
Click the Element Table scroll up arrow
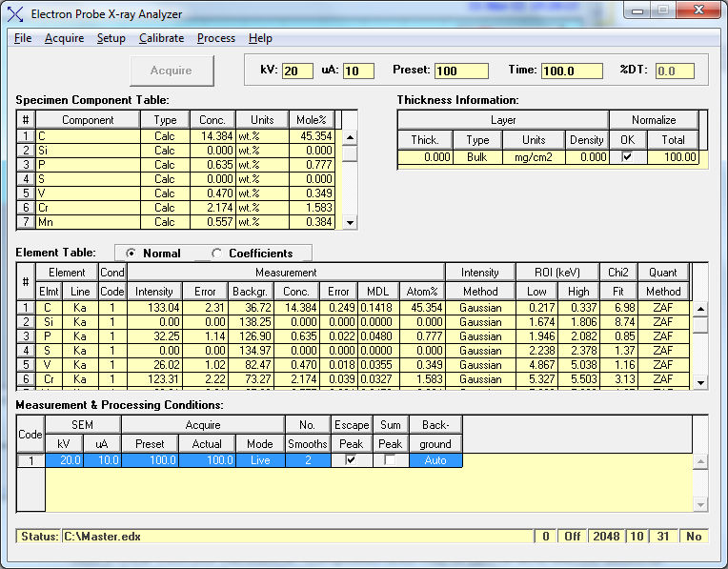tap(700, 309)
